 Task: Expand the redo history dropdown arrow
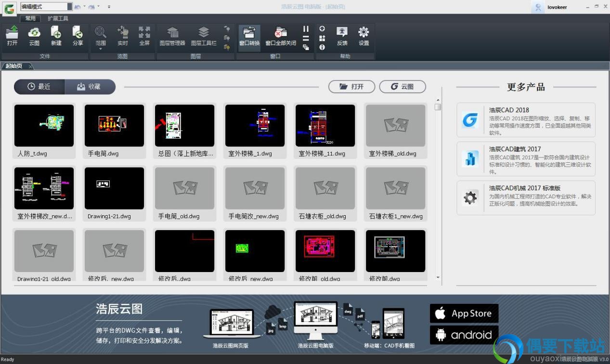pos(98,7)
